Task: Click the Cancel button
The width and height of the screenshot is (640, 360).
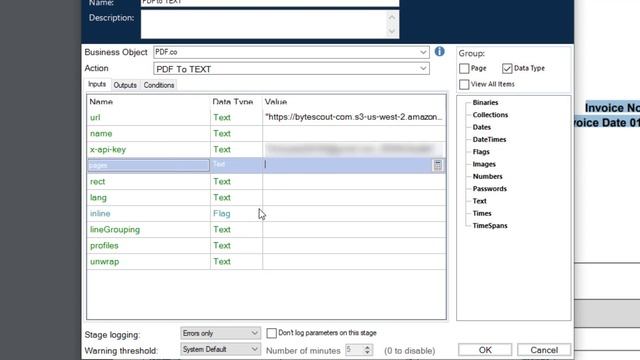Action: tap(544, 350)
